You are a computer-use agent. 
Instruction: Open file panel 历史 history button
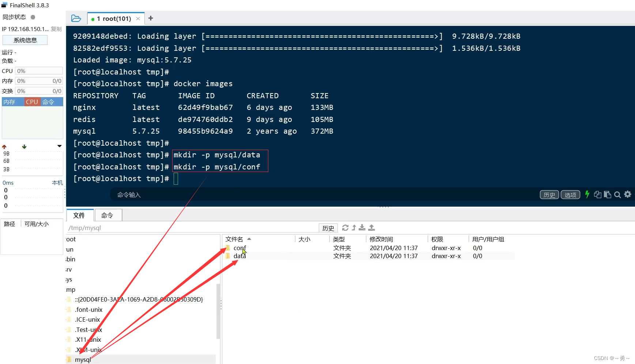click(x=328, y=228)
